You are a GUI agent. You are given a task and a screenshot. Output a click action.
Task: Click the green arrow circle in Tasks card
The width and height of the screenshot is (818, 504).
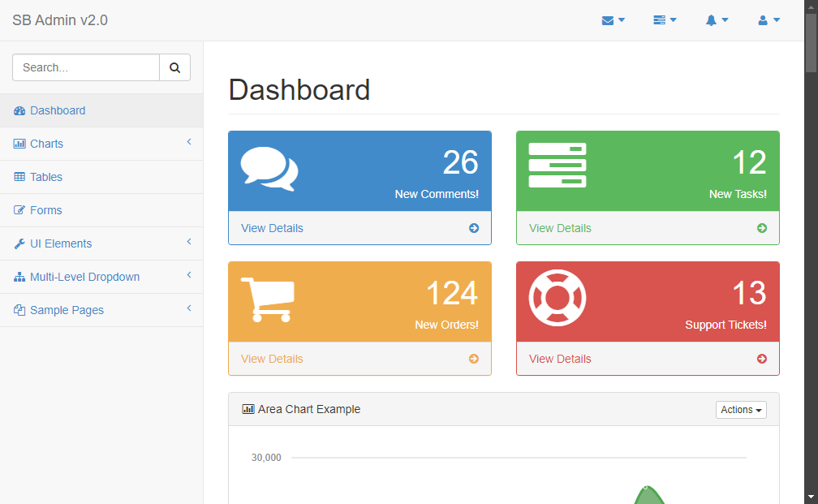(762, 228)
